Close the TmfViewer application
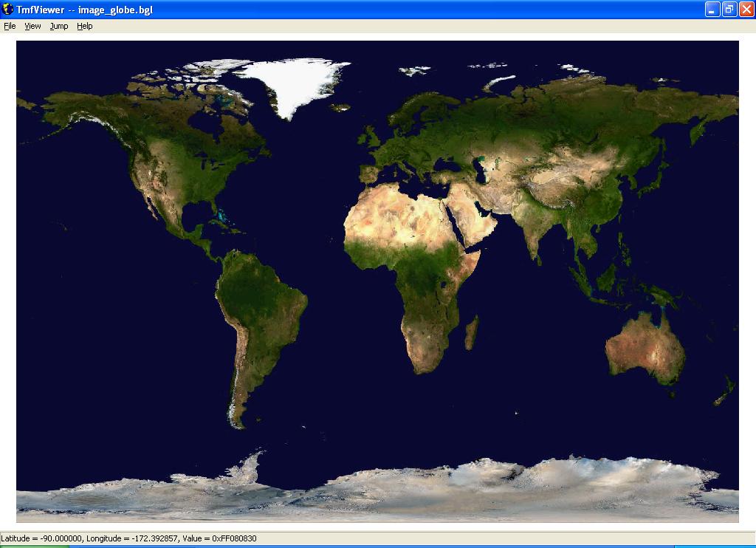The image size is (756, 548). click(x=745, y=10)
